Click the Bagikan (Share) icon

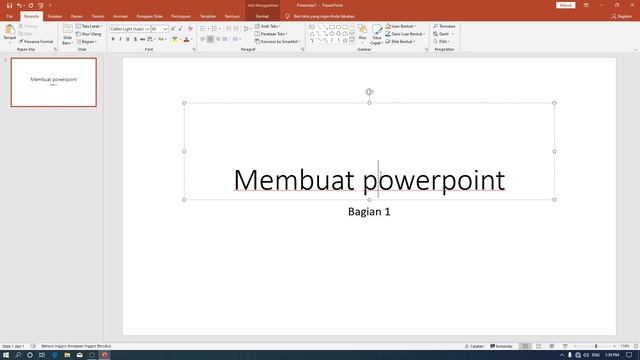622,16
